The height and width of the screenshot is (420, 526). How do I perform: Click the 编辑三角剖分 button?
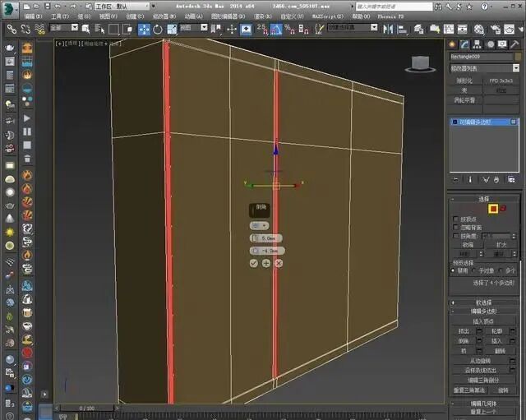483,380
